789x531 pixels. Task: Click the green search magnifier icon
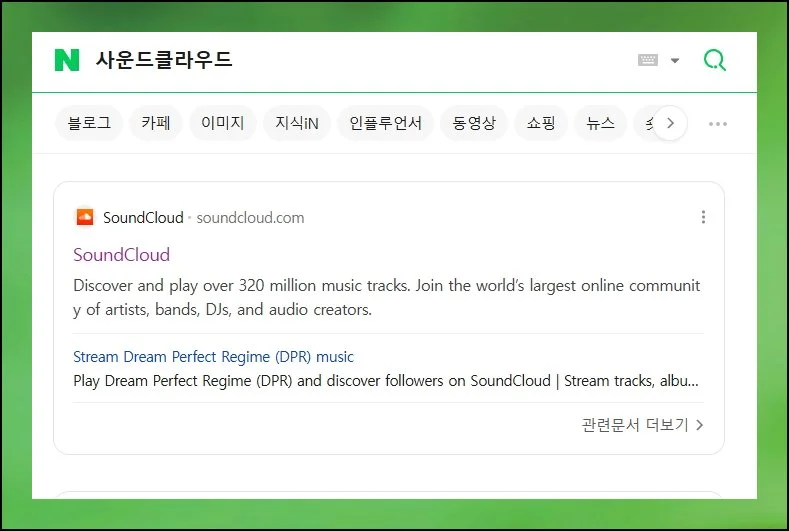[x=715, y=60]
